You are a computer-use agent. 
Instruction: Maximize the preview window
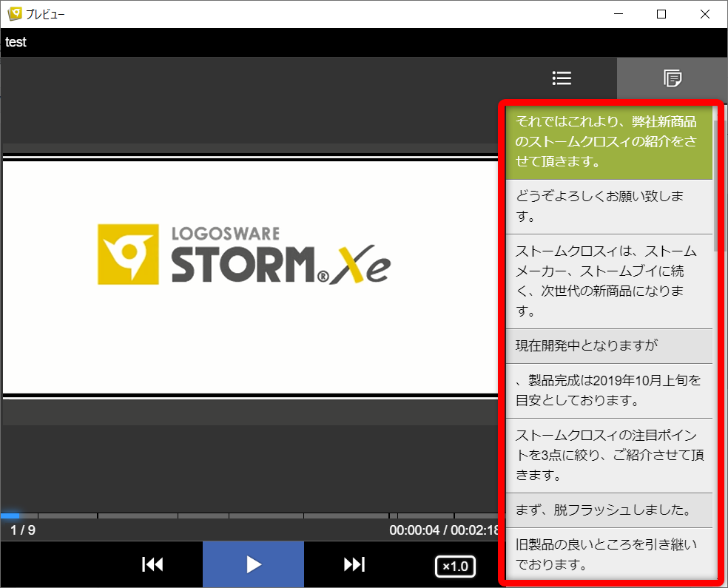(661, 14)
